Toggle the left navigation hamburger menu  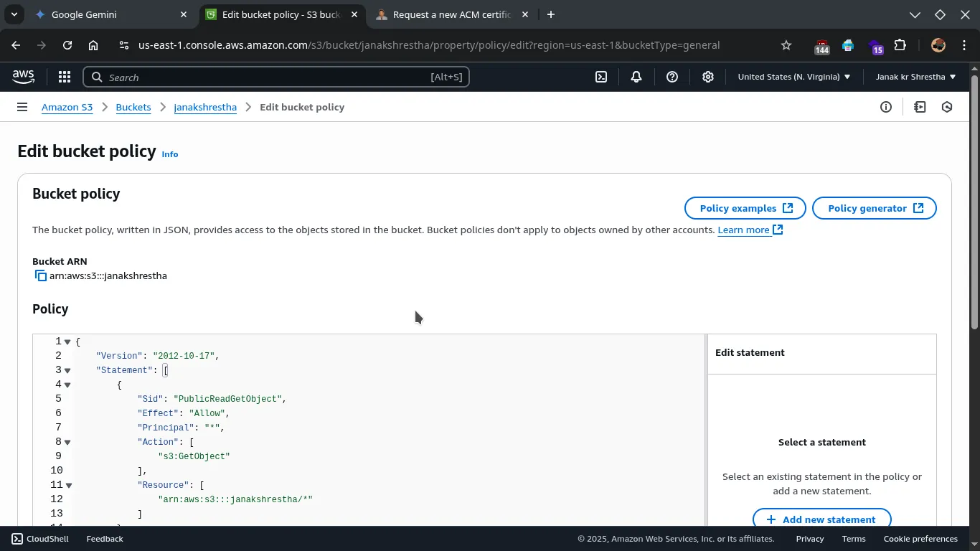tap(22, 107)
